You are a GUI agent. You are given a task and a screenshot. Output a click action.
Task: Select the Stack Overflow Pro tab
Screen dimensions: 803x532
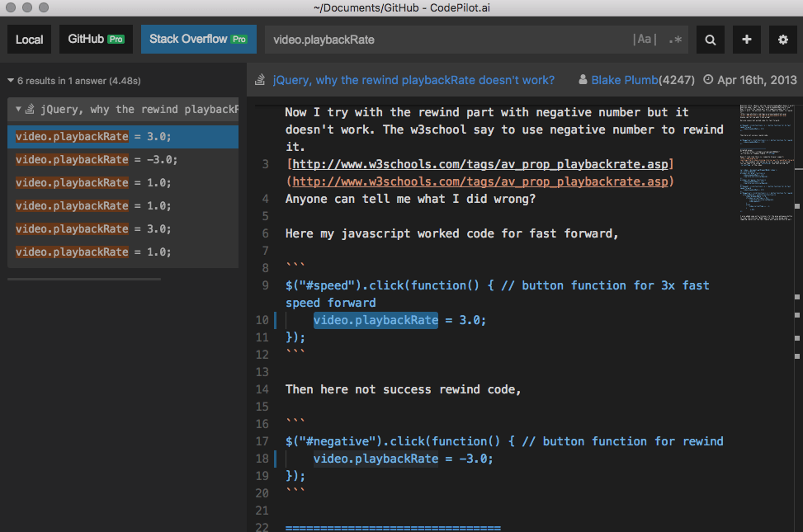(199, 40)
